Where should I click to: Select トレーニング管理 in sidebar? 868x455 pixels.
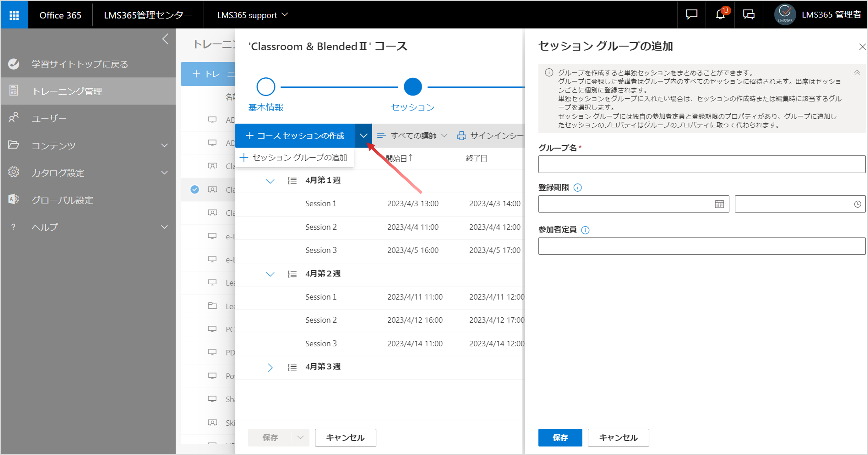(x=88, y=91)
